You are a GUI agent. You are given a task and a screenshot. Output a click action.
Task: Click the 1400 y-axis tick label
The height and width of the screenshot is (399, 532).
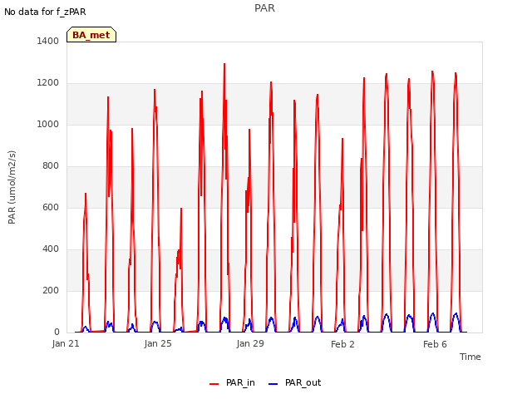(48, 41)
